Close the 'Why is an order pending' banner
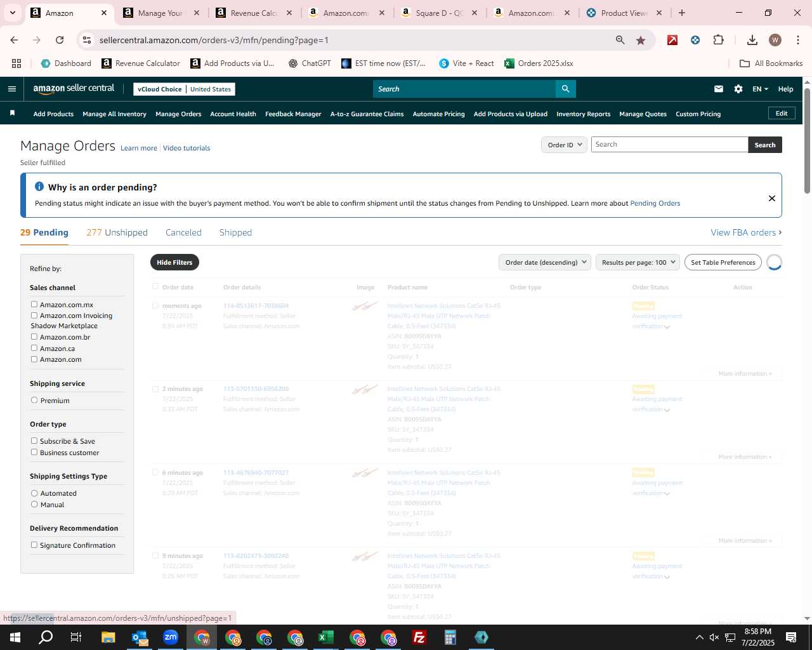 772,198
